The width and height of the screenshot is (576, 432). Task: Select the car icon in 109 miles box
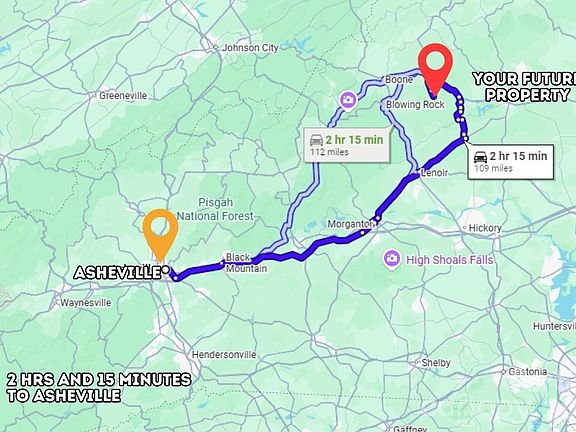[480, 156]
